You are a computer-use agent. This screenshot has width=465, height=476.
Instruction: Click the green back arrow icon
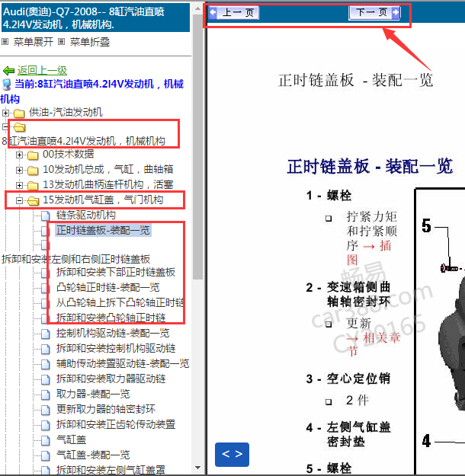click(8, 71)
